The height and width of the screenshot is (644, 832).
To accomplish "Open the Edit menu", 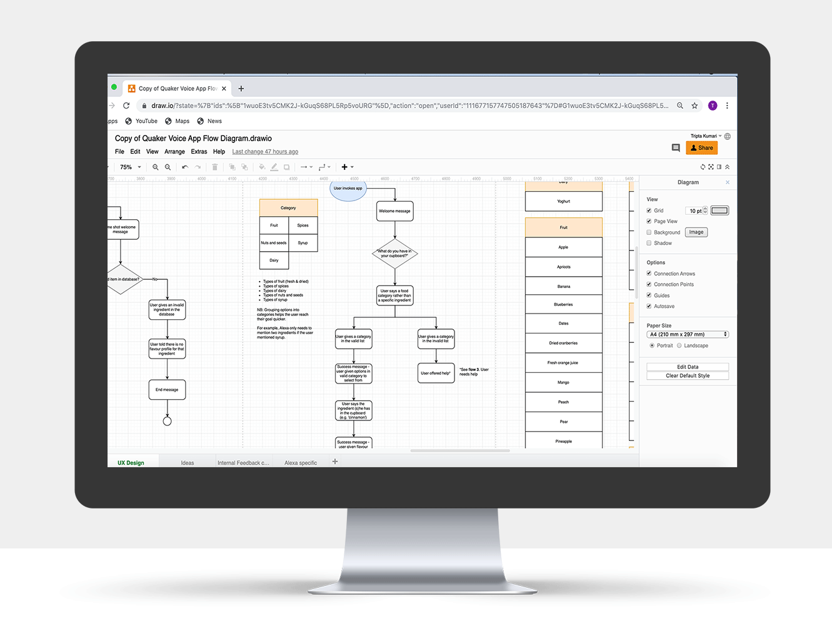I will pos(135,152).
